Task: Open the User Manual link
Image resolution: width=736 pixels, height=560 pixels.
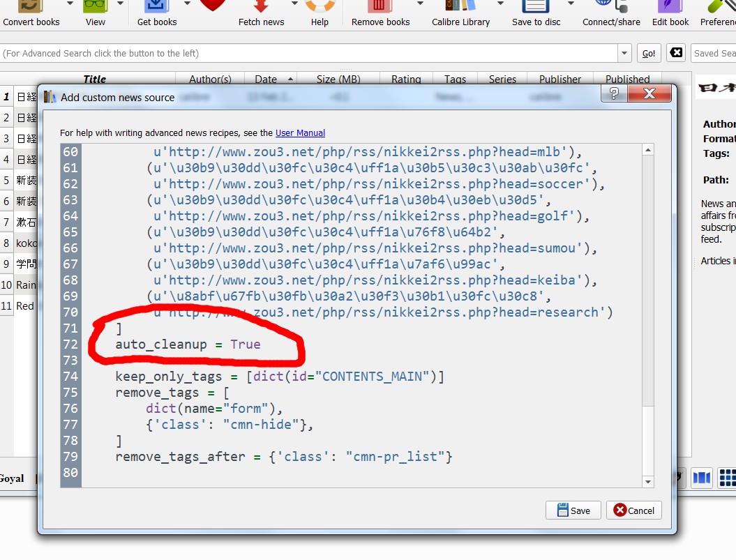Action: tap(300, 133)
